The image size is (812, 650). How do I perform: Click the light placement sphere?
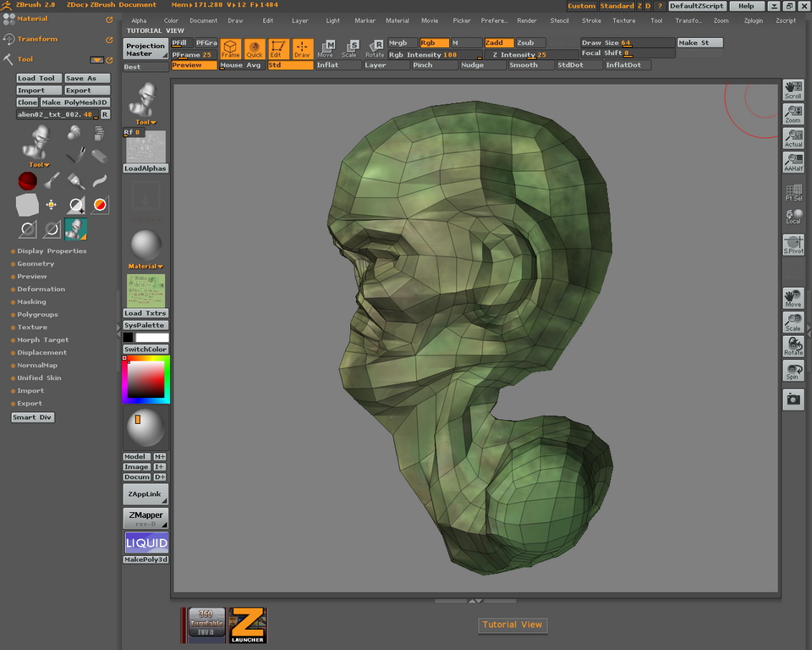(145, 427)
